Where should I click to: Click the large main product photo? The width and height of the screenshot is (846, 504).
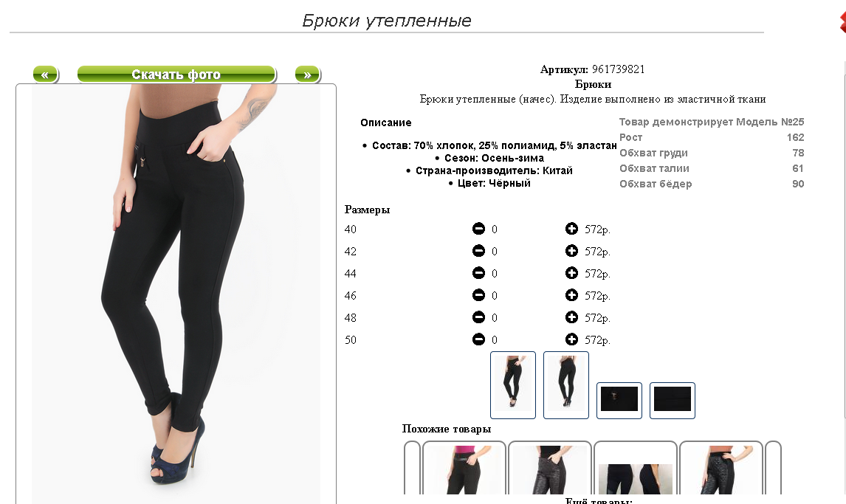coord(176,294)
